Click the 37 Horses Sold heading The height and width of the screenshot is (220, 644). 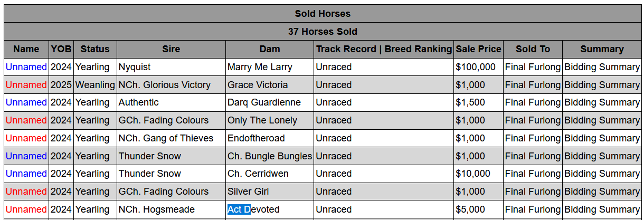(x=322, y=32)
